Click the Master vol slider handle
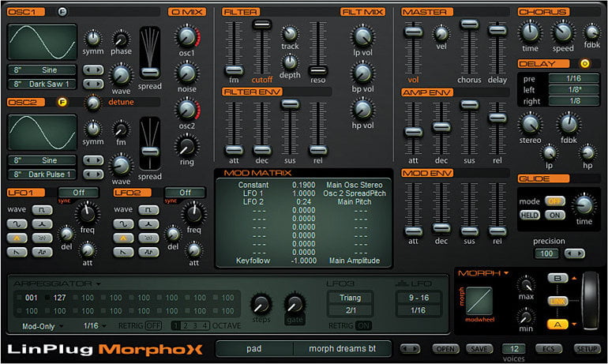The height and width of the screenshot is (364, 608). coord(413,32)
